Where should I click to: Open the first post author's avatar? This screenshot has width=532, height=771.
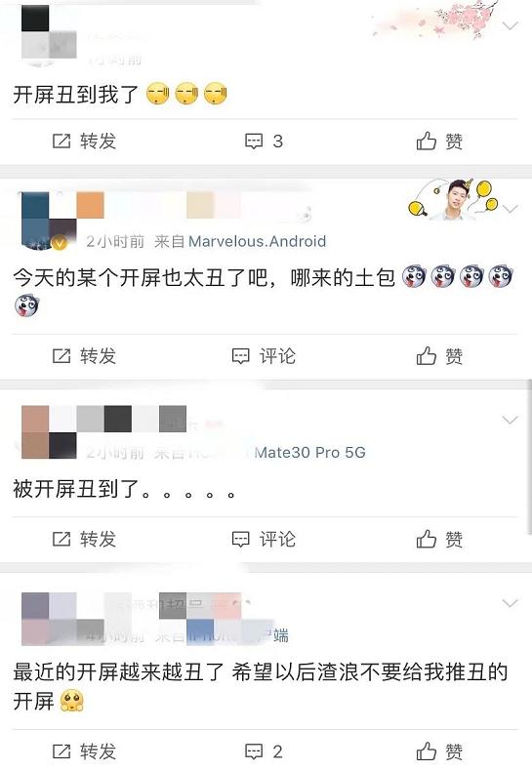[49, 33]
